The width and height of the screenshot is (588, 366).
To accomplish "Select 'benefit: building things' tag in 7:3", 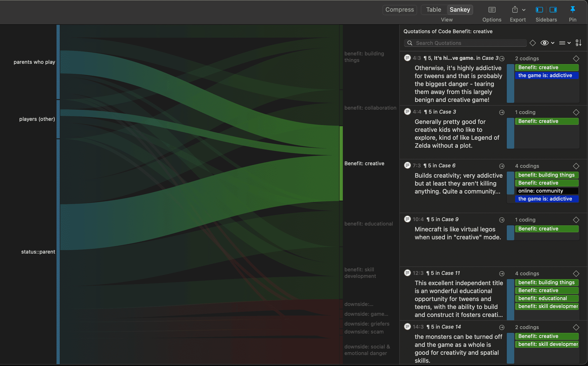I will click(x=547, y=175).
